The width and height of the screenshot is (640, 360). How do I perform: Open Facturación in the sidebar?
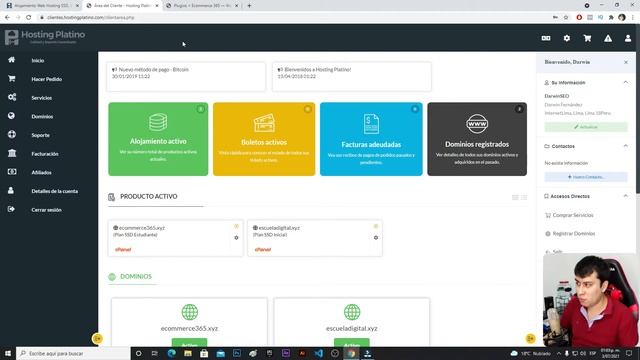(x=45, y=154)
